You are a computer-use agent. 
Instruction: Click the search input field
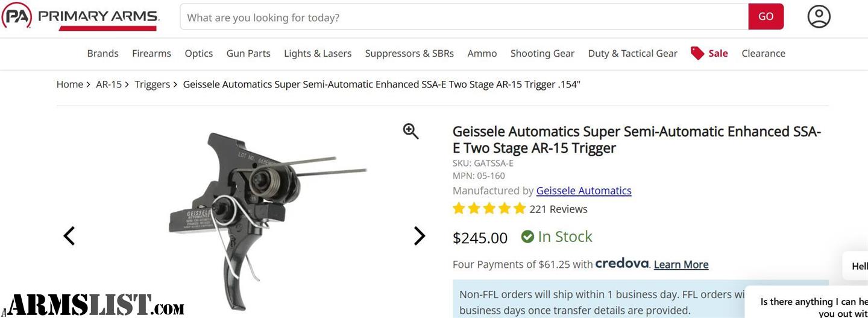click(464, 17)
